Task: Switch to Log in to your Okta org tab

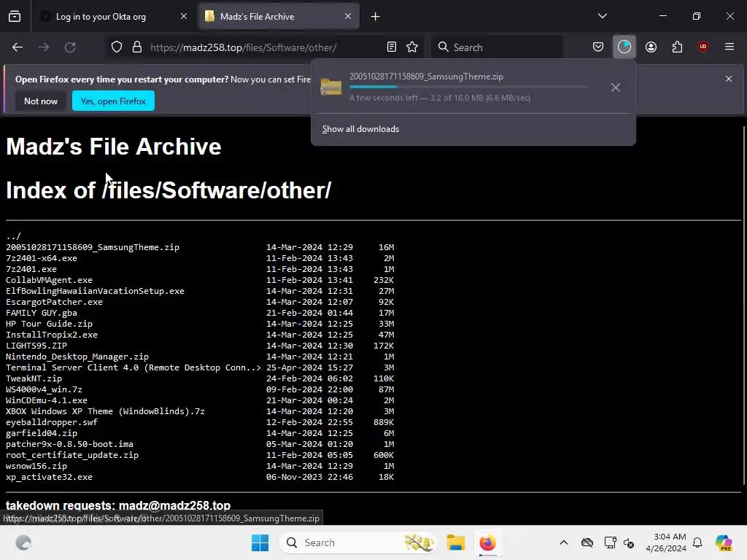Action: [113, 17]
